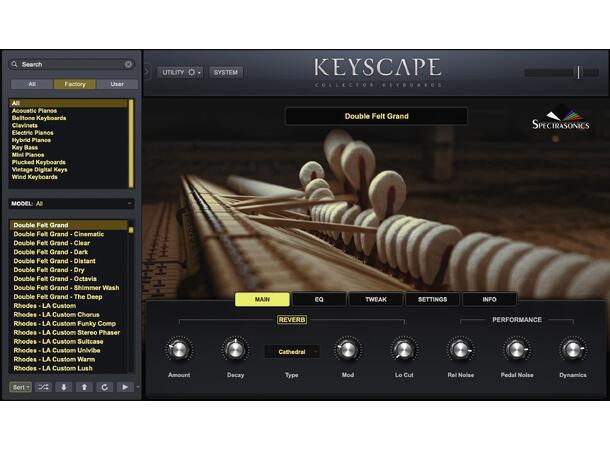Image resolution: width=610 pixels, height=450 pixels.
Task: Switch to the SETTINGS tab
Action: [x=433, y=299]
